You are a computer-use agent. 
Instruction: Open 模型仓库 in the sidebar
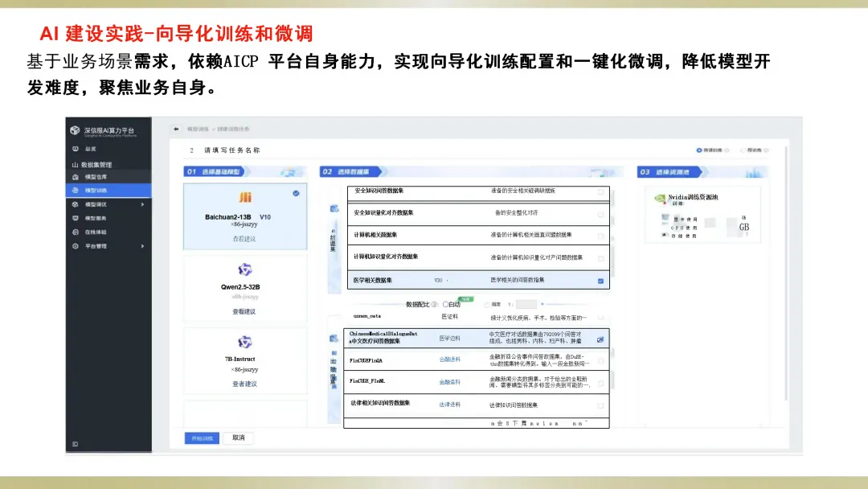click(96, 177)
